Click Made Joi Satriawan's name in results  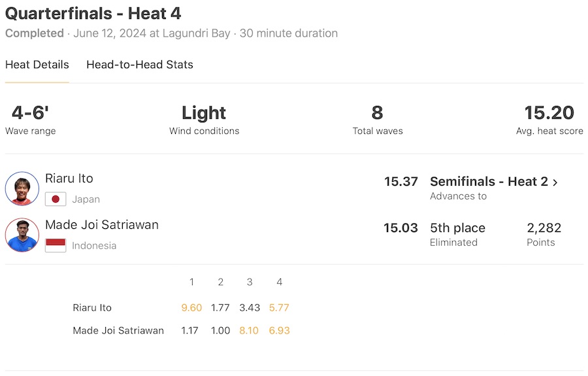(102, 225)
